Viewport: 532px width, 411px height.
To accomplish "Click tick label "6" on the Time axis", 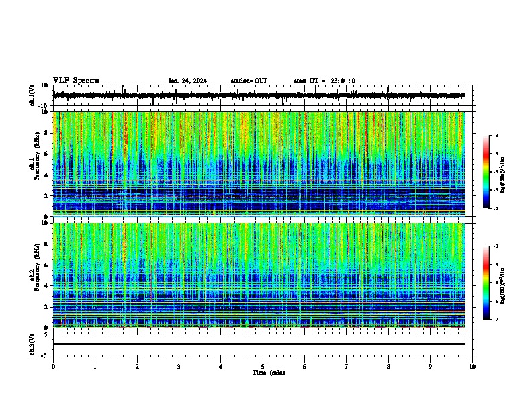I will pyautogui.click(x=305, y=367).
